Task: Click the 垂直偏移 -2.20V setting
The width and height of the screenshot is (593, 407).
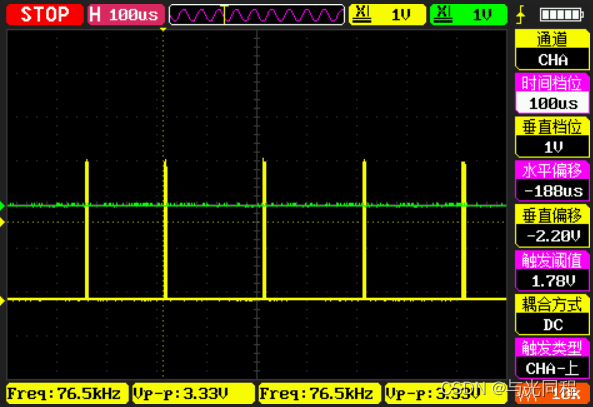Action: 552,226
